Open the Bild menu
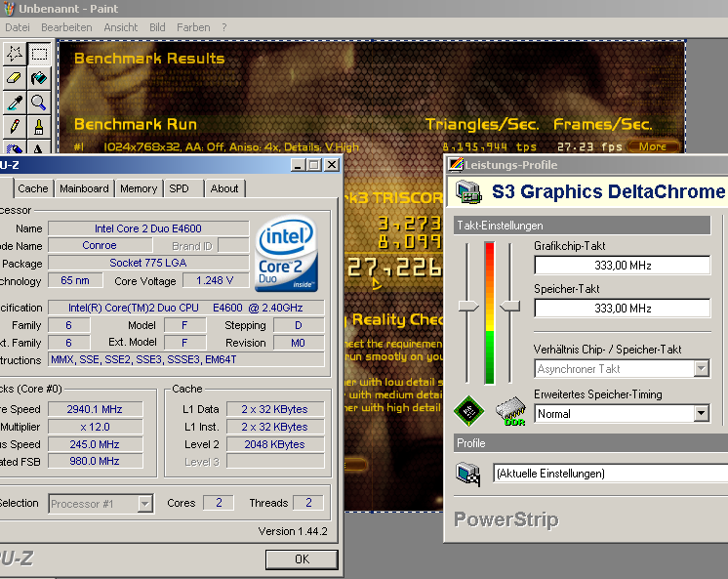728x579 pixels. [157, 27]
